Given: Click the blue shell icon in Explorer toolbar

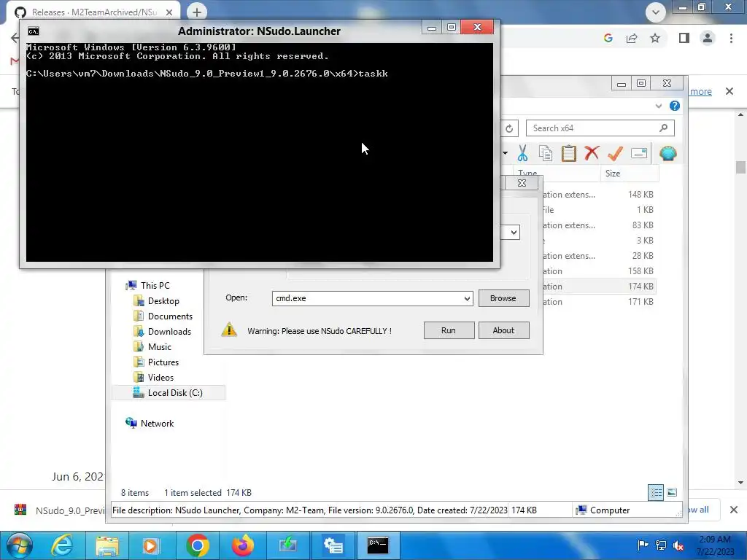Looking at the screenshot, I should [668, 153].
